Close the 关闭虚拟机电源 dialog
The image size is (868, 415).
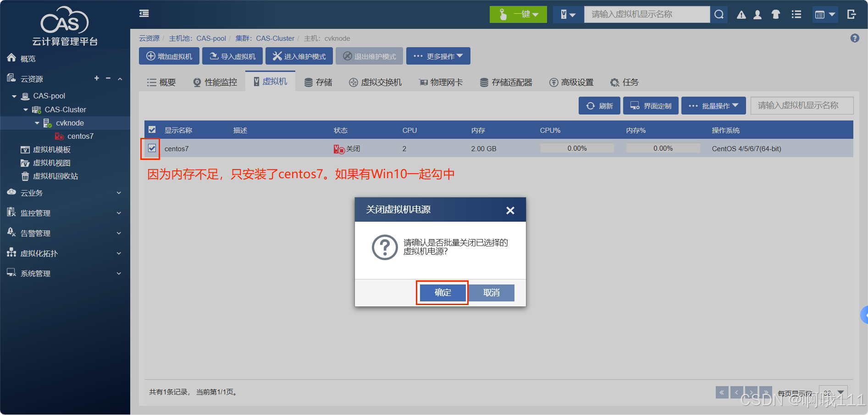510,210
